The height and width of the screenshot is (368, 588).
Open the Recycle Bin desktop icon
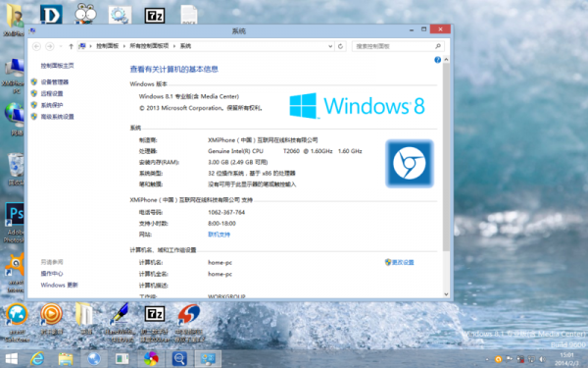16,170
